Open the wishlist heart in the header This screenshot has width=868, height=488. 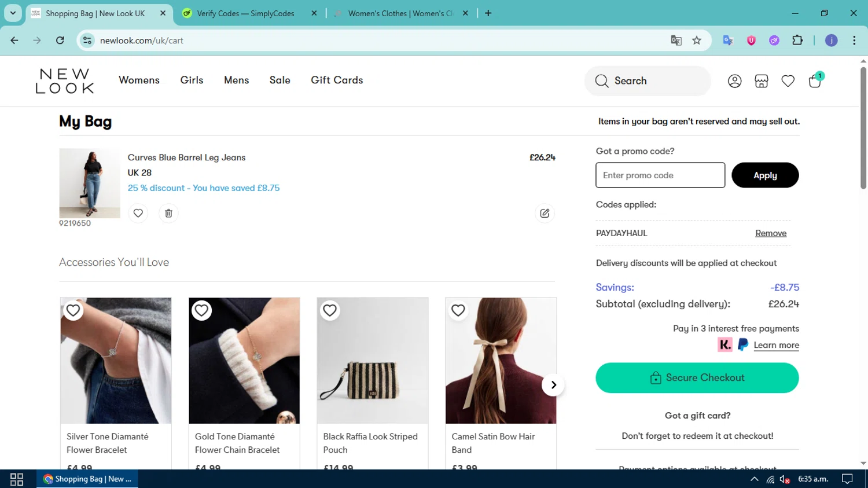tap(788, 81)
